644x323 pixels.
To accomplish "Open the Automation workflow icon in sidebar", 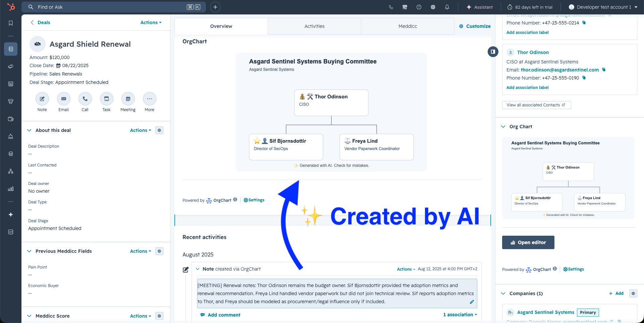I will (11, 171).
